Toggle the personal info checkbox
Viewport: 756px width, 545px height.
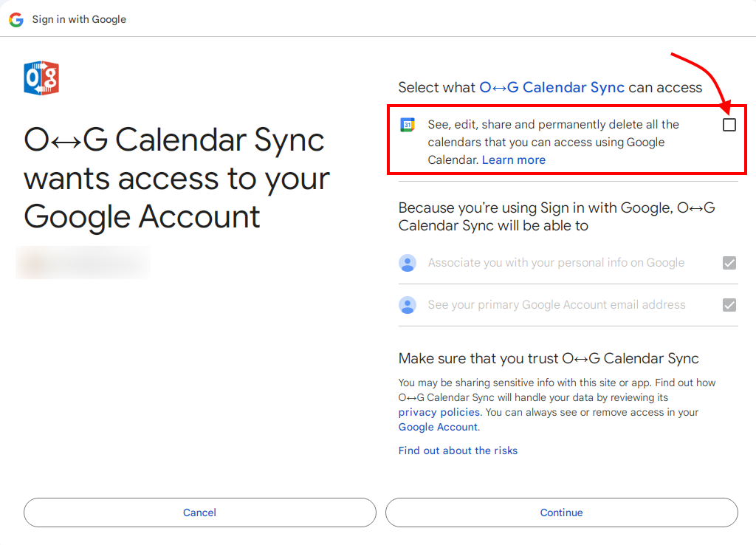click(729, 263)
